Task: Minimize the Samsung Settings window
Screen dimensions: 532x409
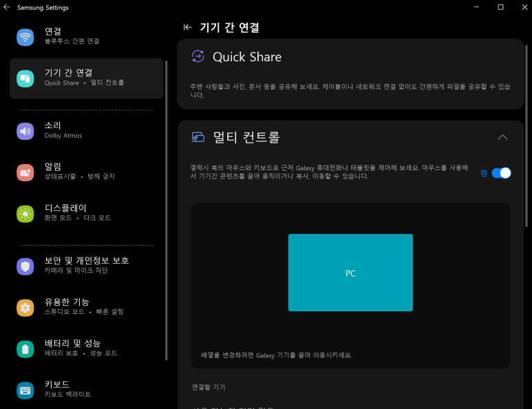Action: click(476, 7)
